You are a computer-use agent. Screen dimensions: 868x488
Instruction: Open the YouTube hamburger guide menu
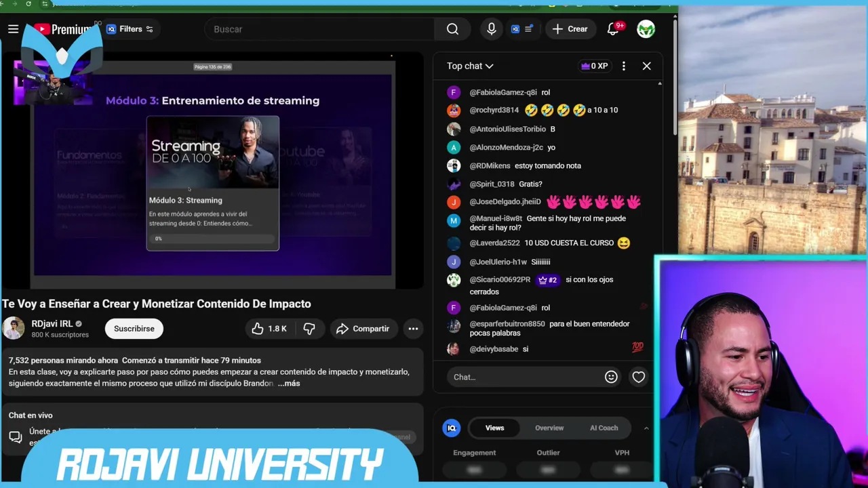(x=13, y=29)
